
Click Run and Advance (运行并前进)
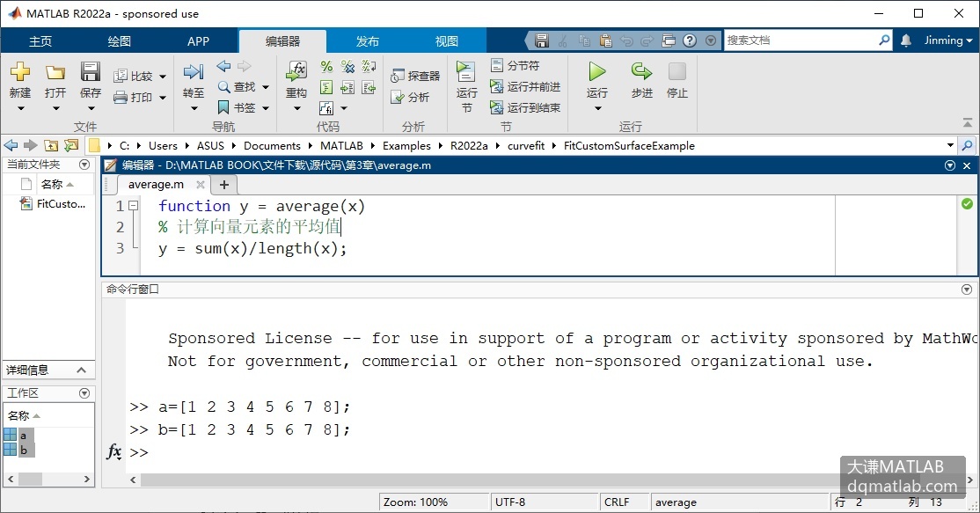click(x=525, y=86)
